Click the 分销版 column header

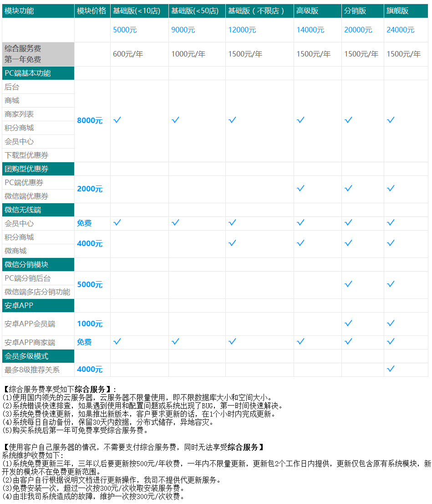click(x=363, y=11)
